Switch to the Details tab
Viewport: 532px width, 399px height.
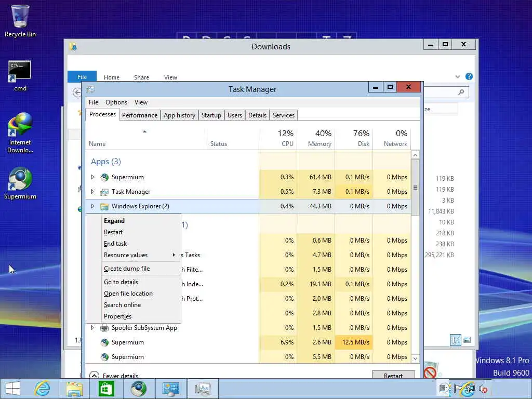coord(257,115)
